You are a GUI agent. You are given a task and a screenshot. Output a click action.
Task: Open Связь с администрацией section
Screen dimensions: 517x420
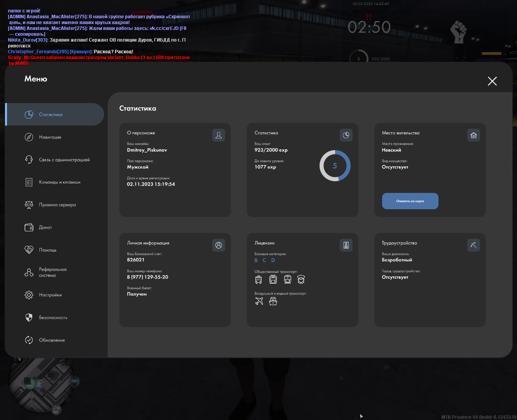click(64, 160)
